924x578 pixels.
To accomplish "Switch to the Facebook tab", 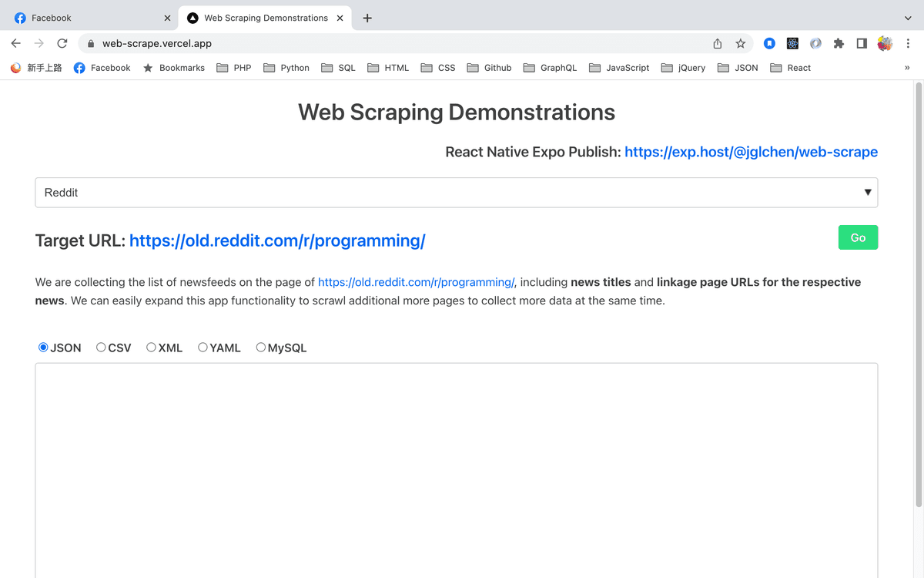I will (91, 18).
